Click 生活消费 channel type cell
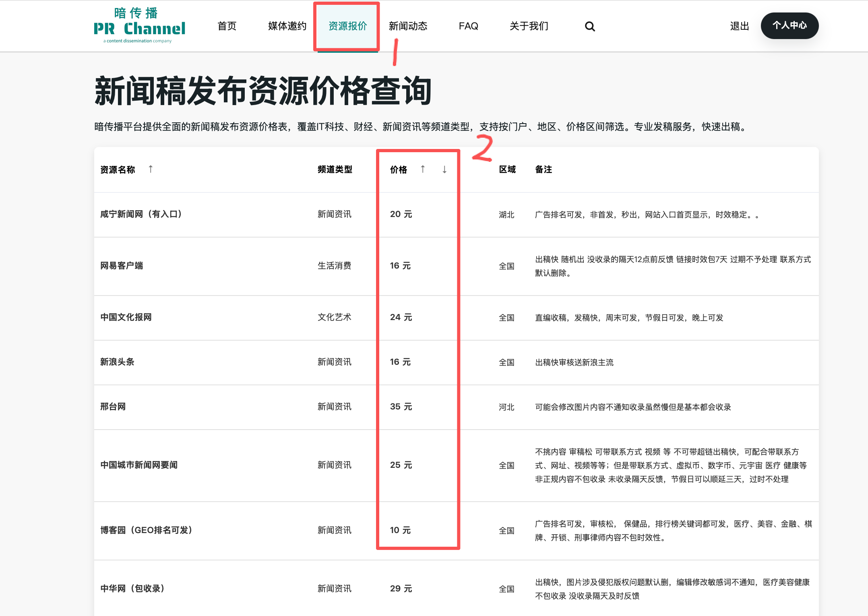This screenshot has width=868, height=616. click(x=335, y=266)
